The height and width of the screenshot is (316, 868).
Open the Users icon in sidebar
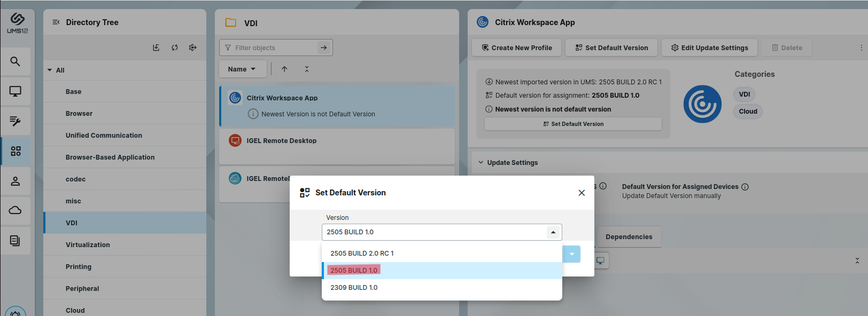[15, 181]
